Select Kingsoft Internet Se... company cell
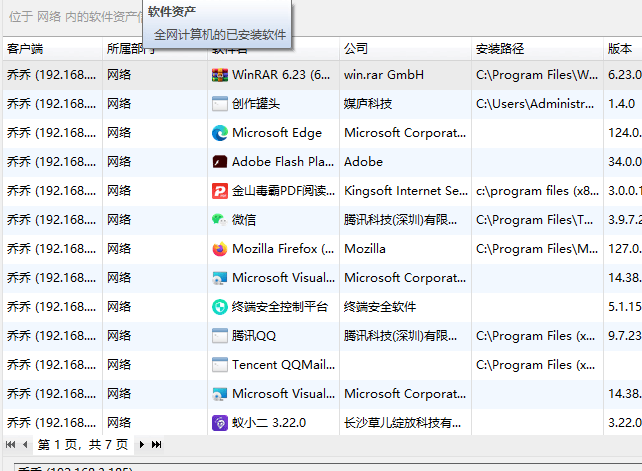Image resolution: width=642 pixels, height=471 pixels. click(406, 191)
